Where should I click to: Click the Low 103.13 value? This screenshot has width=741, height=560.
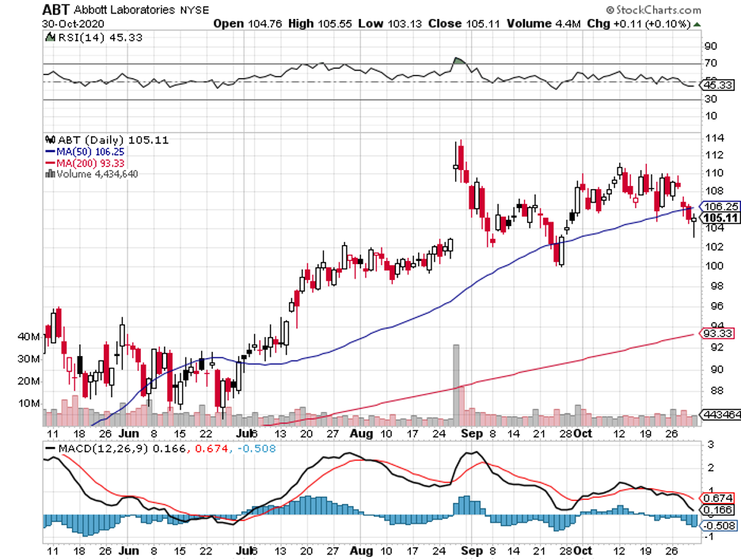coord(389,24)
